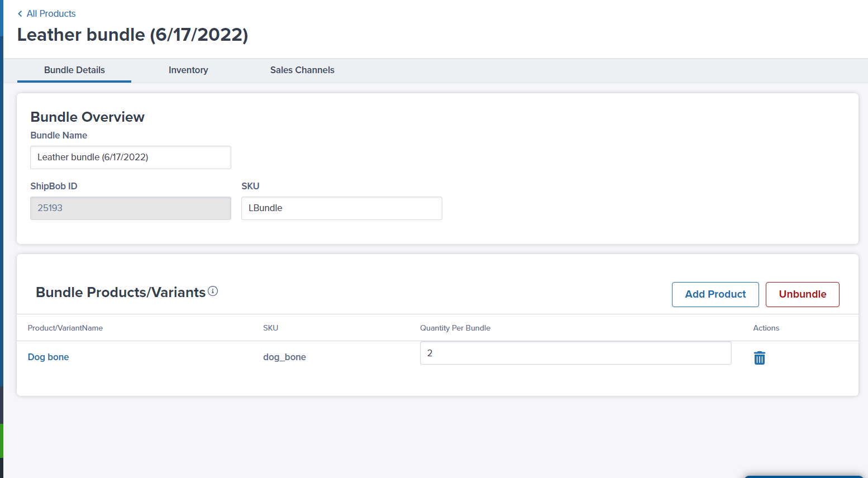Click the Actions column header

pos(766,328)
